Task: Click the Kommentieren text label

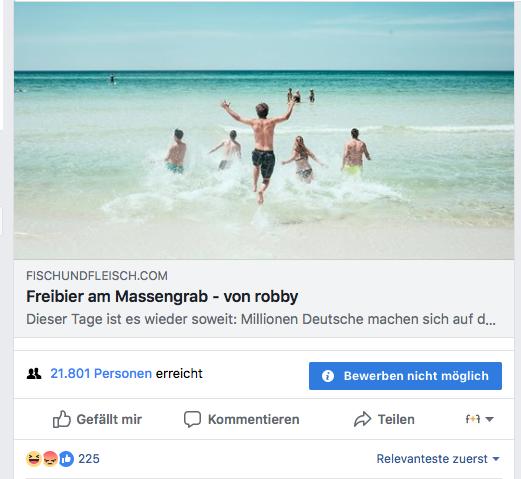Action: (x=253, y=419)
